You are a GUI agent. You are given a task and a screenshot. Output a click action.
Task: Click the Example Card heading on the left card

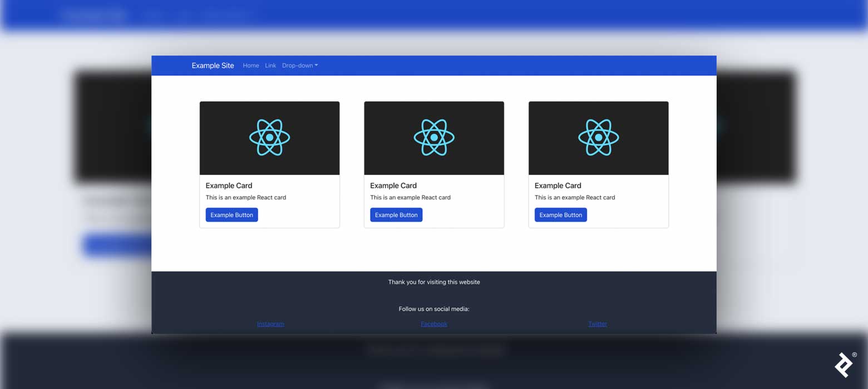click(229, 185)
